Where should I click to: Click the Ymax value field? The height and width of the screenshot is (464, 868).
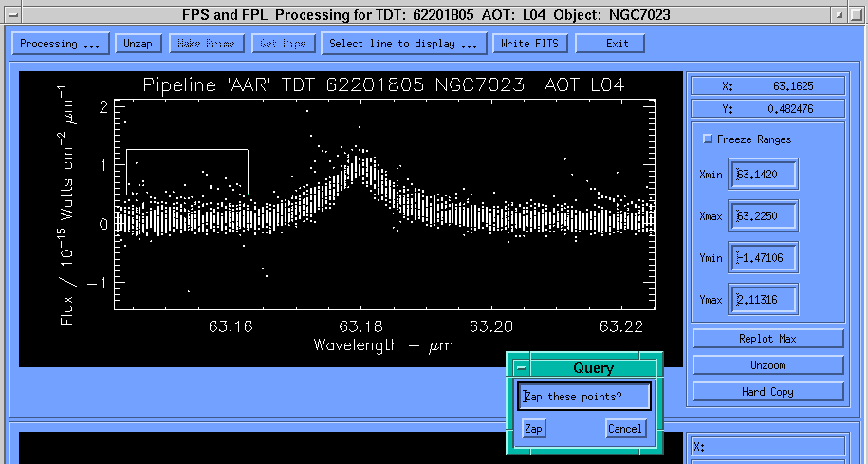(764, 300)
